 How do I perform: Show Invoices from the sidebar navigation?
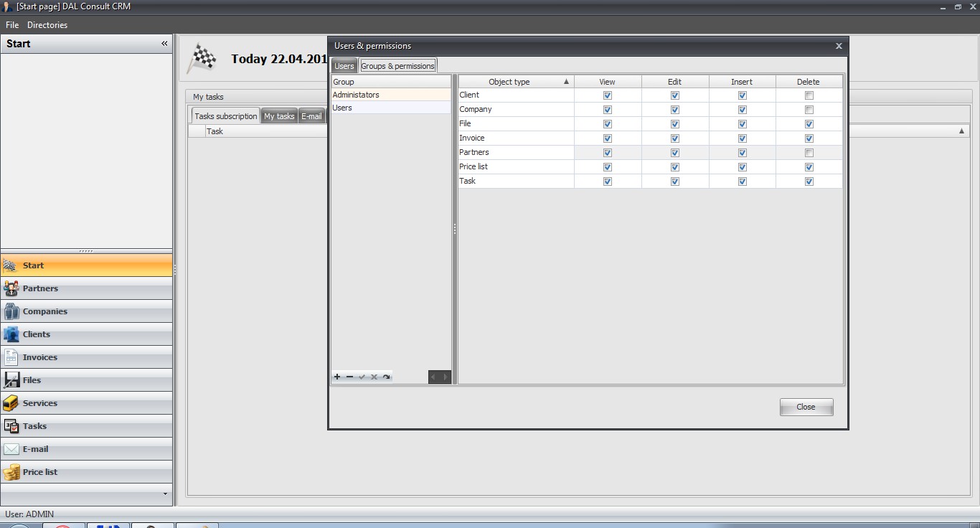click(x=86, y=357)
